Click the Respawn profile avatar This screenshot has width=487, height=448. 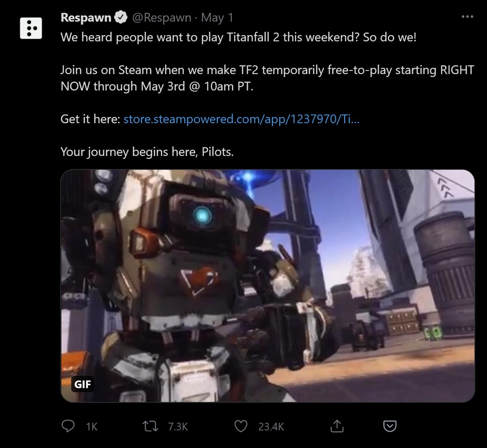[x=31, y=28]
